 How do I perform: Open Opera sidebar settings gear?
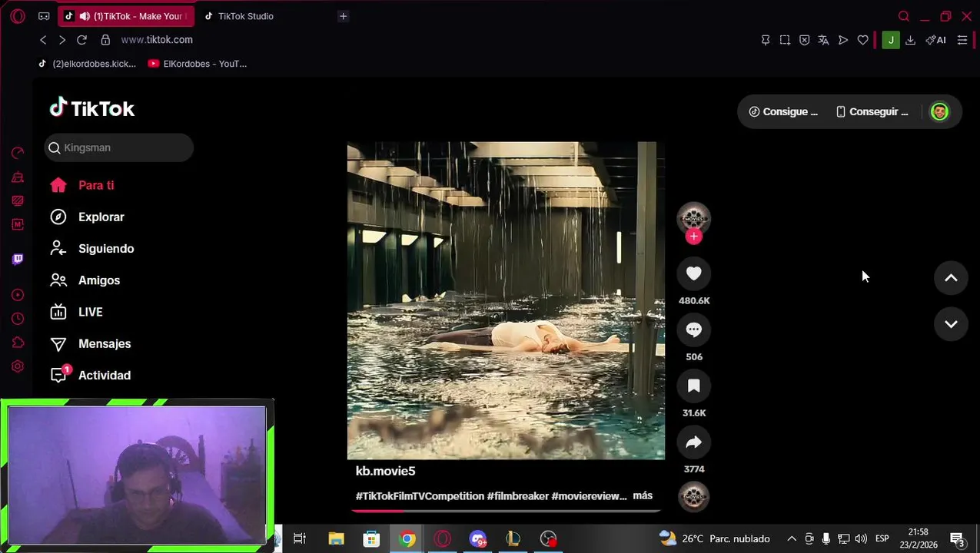click(x=18, y=366)
